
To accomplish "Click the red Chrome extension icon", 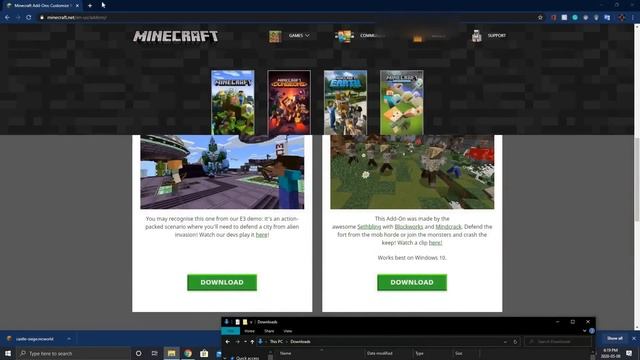I will click(x=553, y=18).
